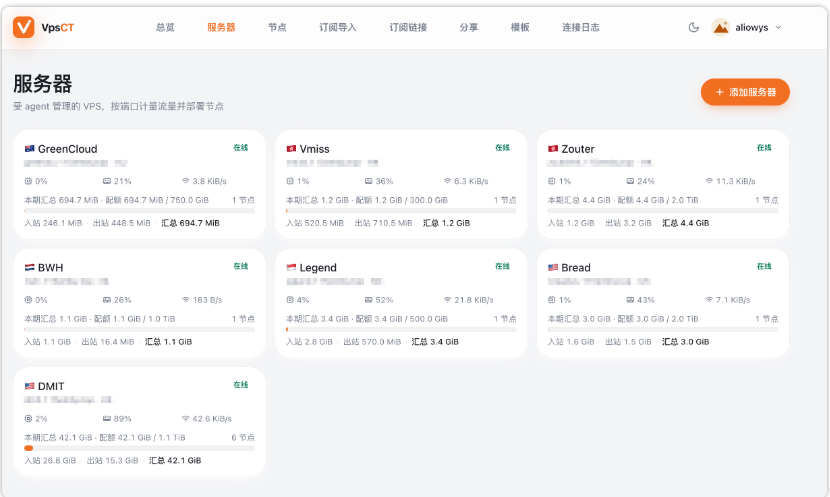Click GreenCloud 在线 status label
830x497 pixels.
[x=241, y=148]
